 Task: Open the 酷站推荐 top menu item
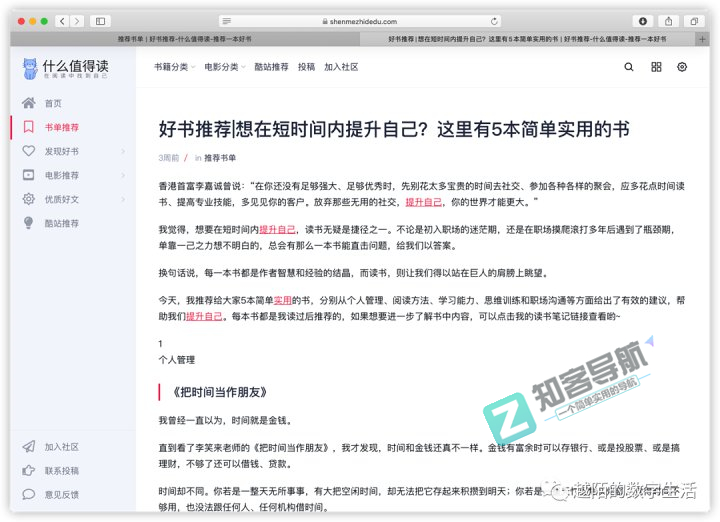coord(271,67)
